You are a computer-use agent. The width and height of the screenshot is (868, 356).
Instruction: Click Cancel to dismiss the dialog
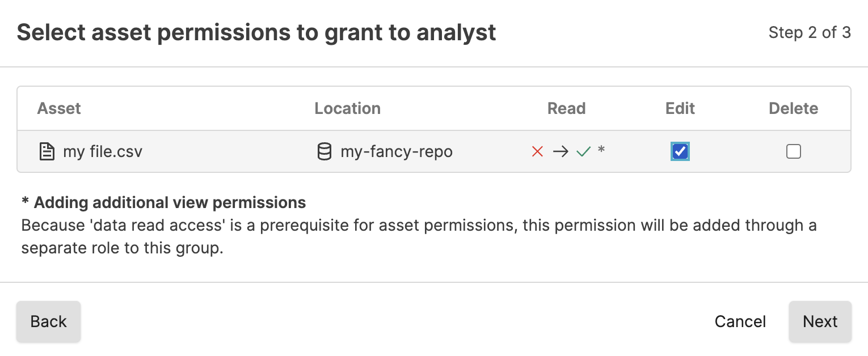[x=740, y=321]
